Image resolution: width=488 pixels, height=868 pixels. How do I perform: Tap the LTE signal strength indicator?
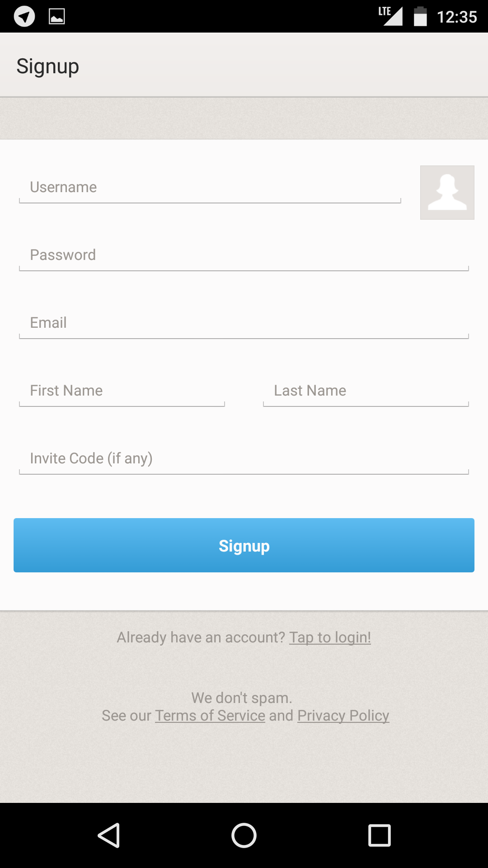point(390,16)
